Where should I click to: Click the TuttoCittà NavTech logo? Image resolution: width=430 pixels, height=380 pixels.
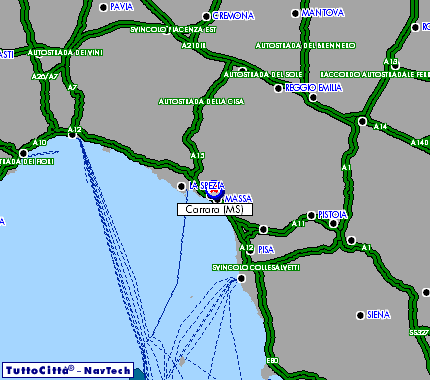(x=68, y=371)
